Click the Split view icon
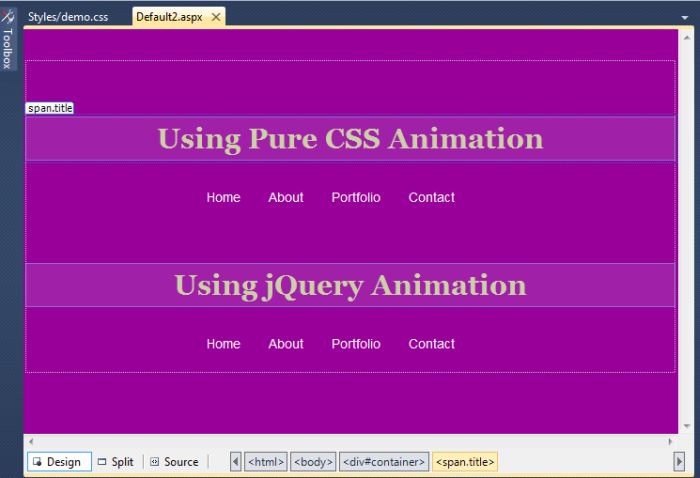This screenshot has width=700, height=478. pyautogui.click(x=102, y=461)
